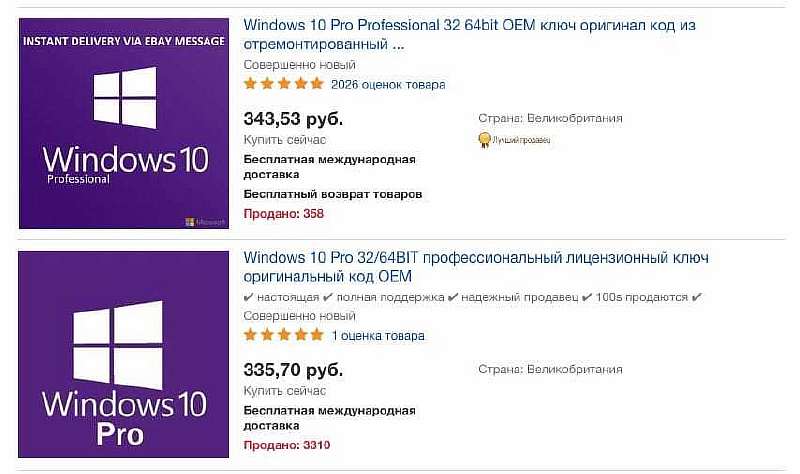This screenshot has width=800, height=474.
Task: Click the 'Бесплатный возврат товаров' text
Action: 332,194
